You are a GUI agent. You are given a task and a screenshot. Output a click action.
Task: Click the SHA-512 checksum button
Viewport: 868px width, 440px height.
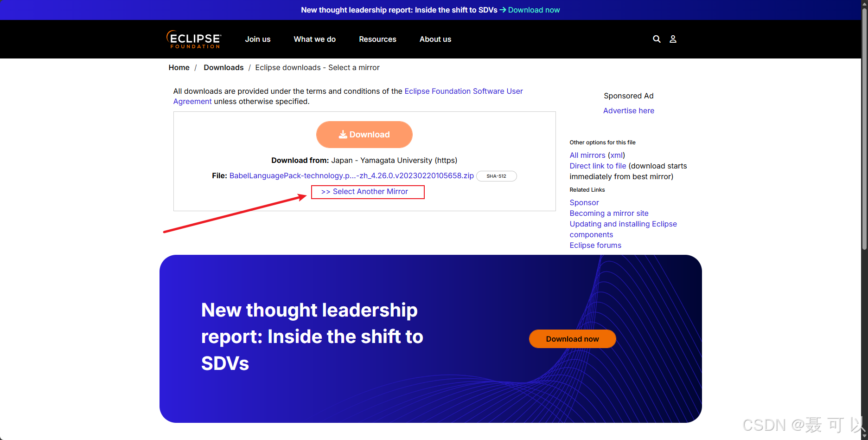click(x=497, y=176)
